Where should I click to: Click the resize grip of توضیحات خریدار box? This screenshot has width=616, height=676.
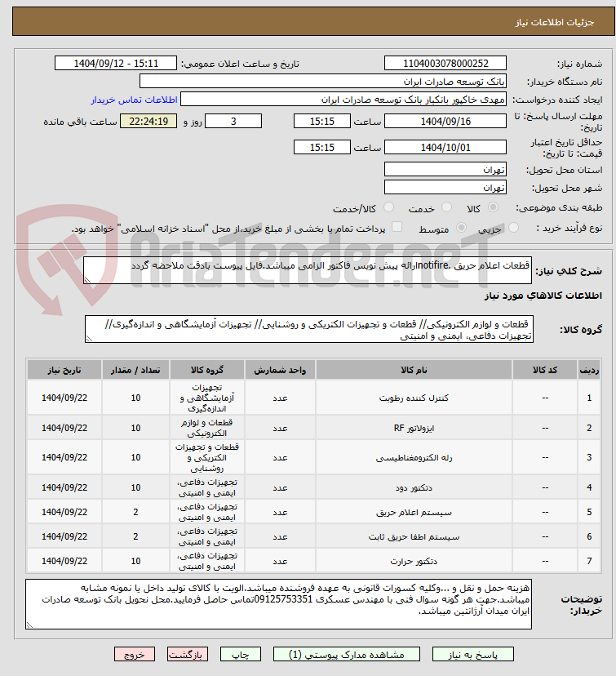(29, 625)
